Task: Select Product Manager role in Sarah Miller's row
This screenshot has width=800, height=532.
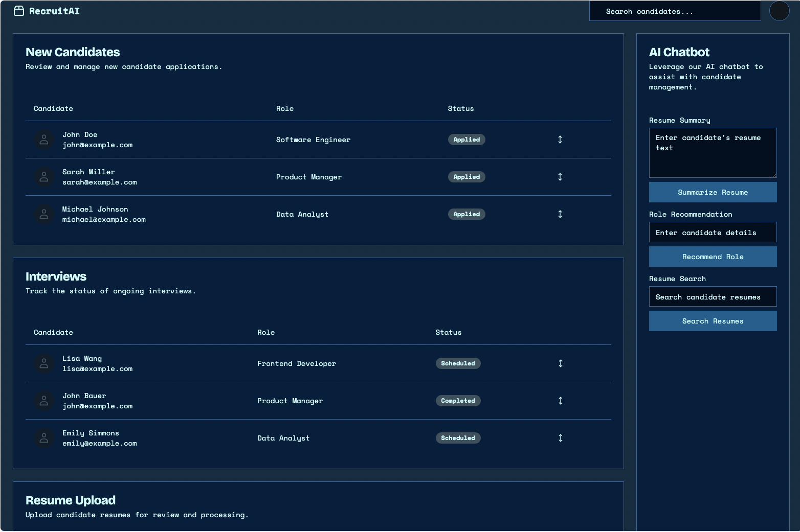Action: pyautogui.click(x=309, y=177)
